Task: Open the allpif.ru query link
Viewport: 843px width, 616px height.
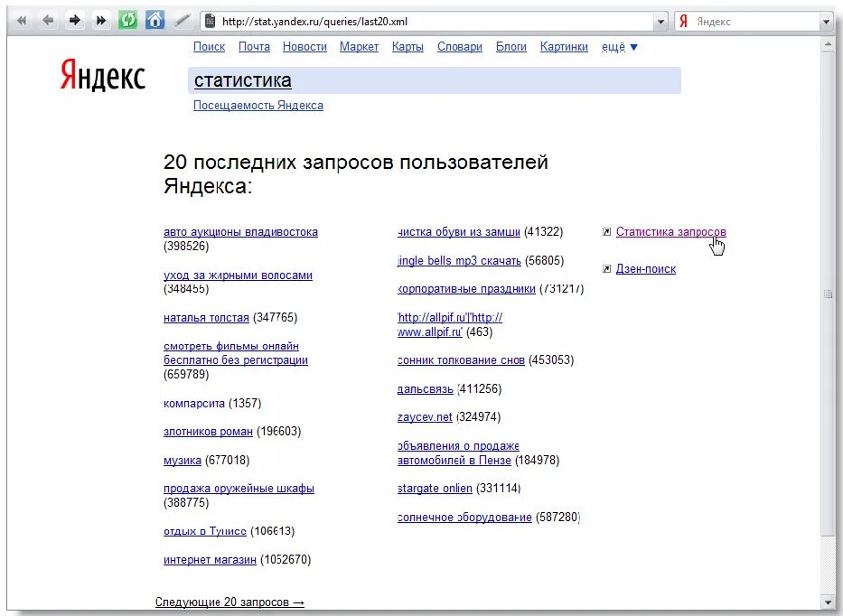Action: (x=449, y=324)
